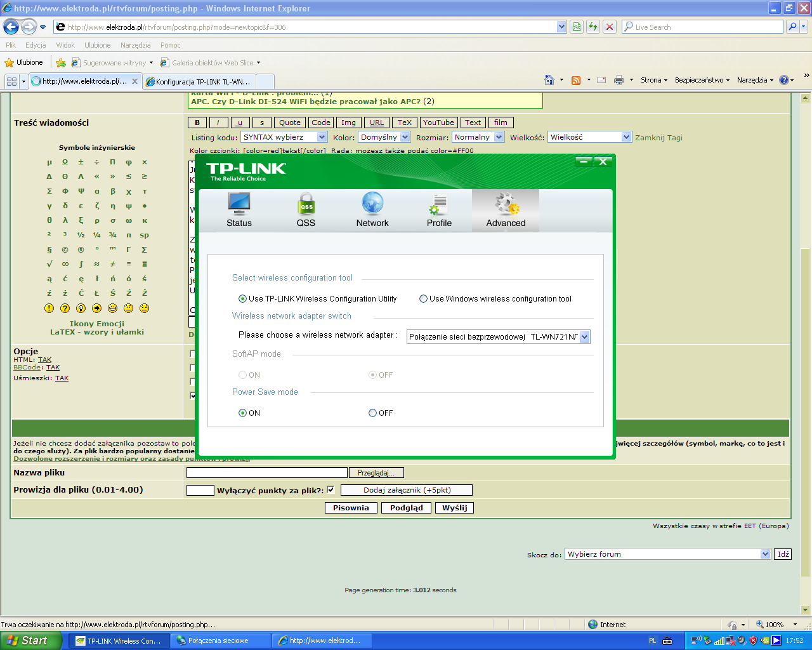Turn Power Save mode OFF

pyautogui.click(x=372, y=413)
